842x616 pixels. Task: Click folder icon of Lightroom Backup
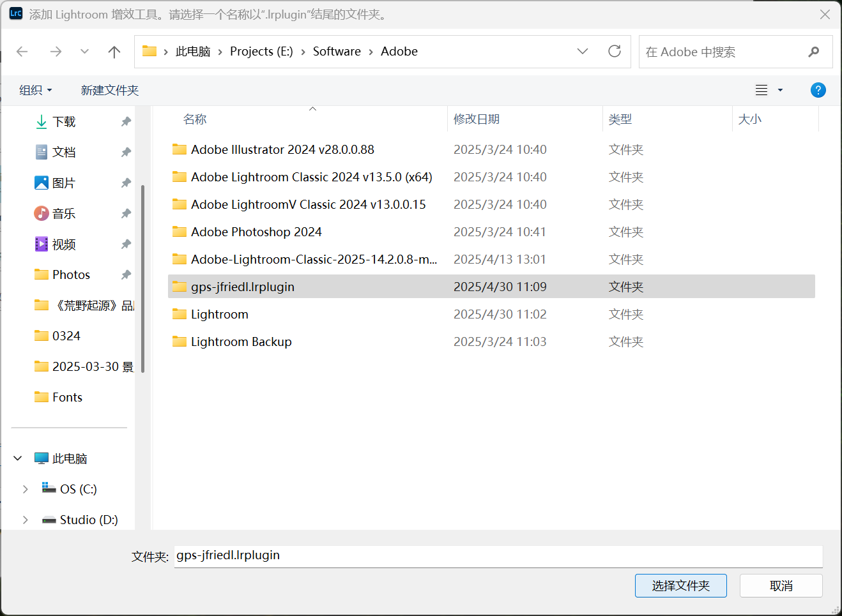point(180,342)
